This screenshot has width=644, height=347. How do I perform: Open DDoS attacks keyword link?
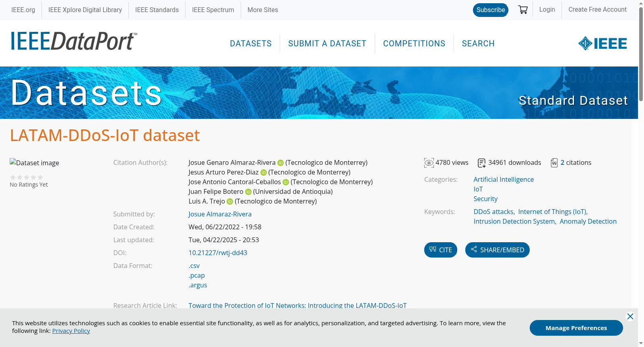494,212
